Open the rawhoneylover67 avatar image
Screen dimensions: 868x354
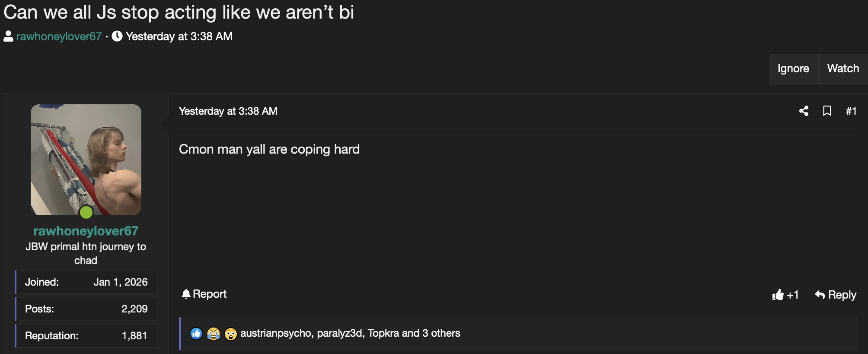pos(86,159)
